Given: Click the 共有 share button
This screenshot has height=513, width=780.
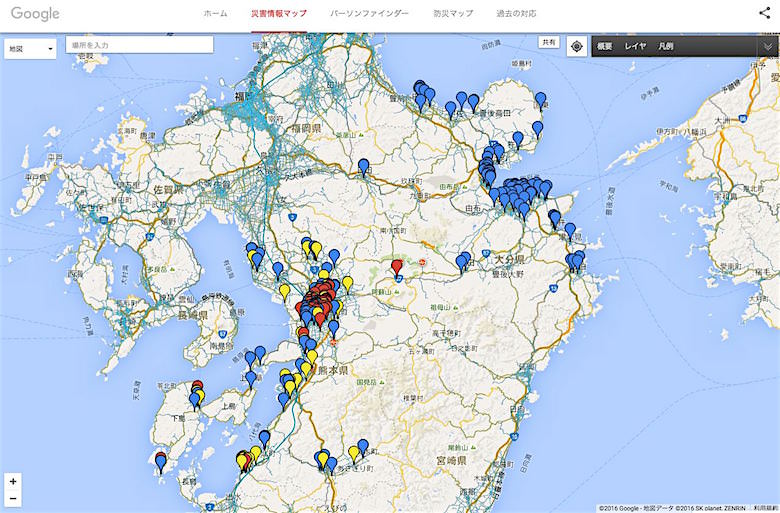Looking at the screenshot, I should click(548, 42).
